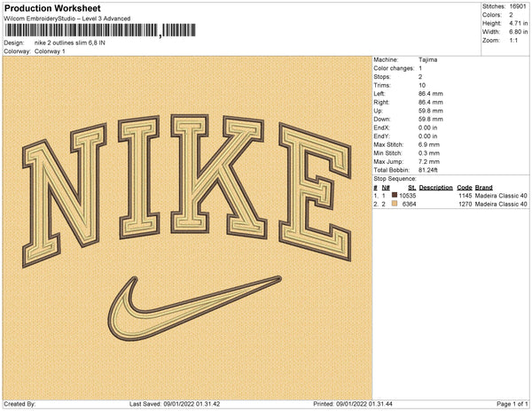Click the EndY value 0.00 in
The image size is (532, 411).
[428, 136]
